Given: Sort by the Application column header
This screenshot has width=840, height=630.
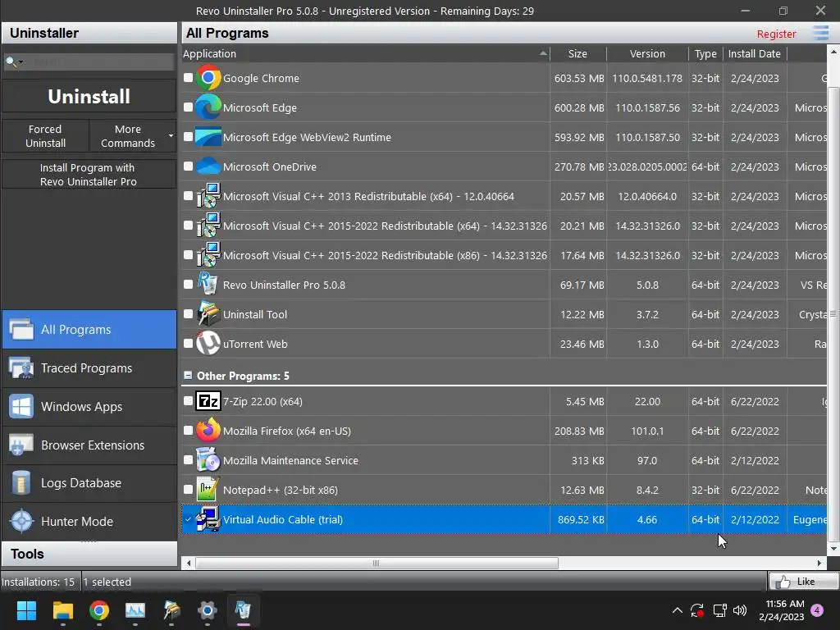Looking at the screenshot, I should (x=366, y=53).
